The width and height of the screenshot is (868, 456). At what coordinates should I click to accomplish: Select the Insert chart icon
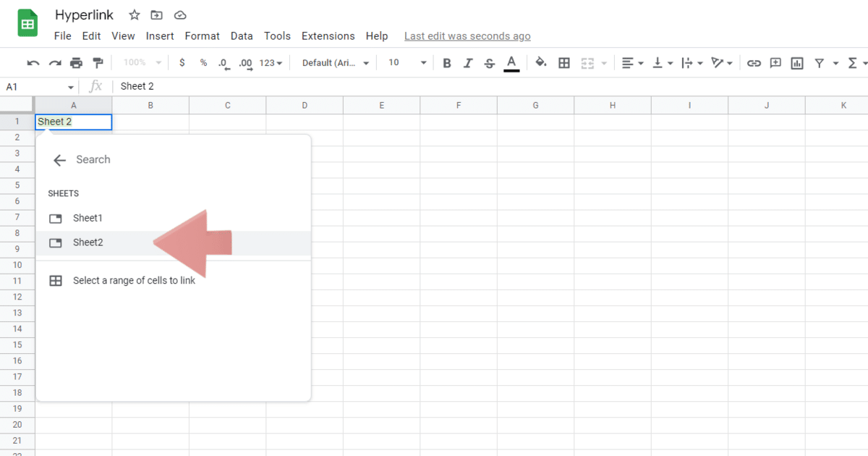[796, 63]
